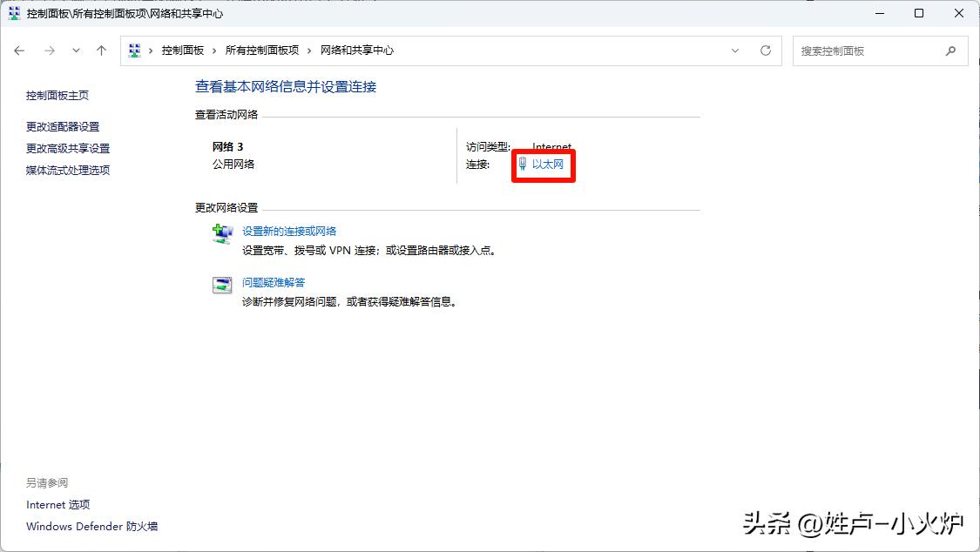The width and height of the screenshot is (980, 552).
Task: Click the Control Panel icon in the address bar
Action: [x=135, y=50]
